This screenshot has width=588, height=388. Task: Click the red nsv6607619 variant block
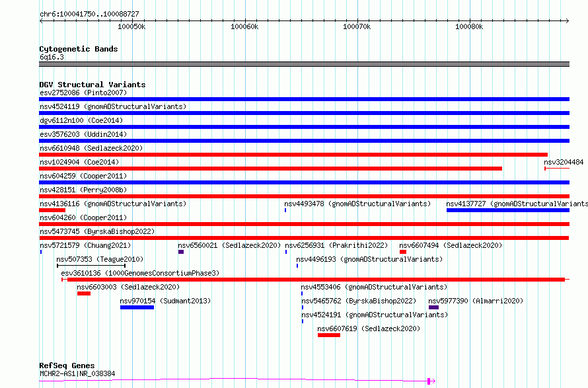point(329,335)
